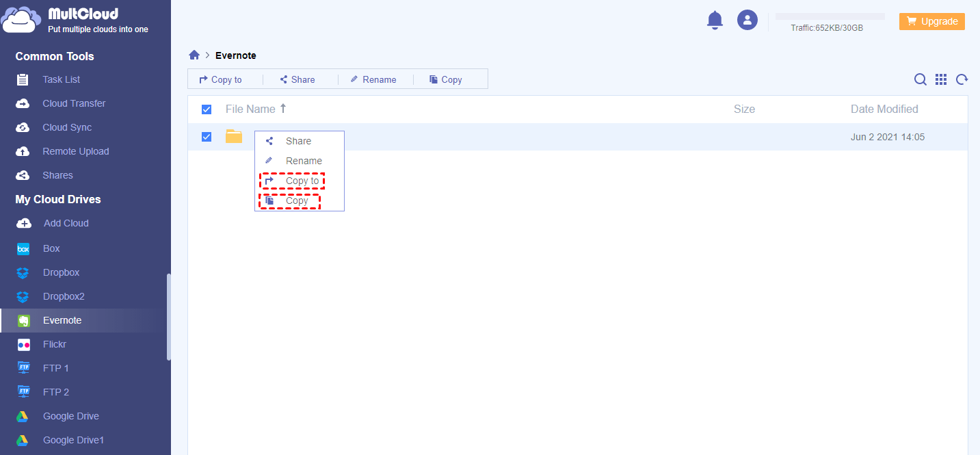Click the MultCloud cloud logo

coord(21,20)
